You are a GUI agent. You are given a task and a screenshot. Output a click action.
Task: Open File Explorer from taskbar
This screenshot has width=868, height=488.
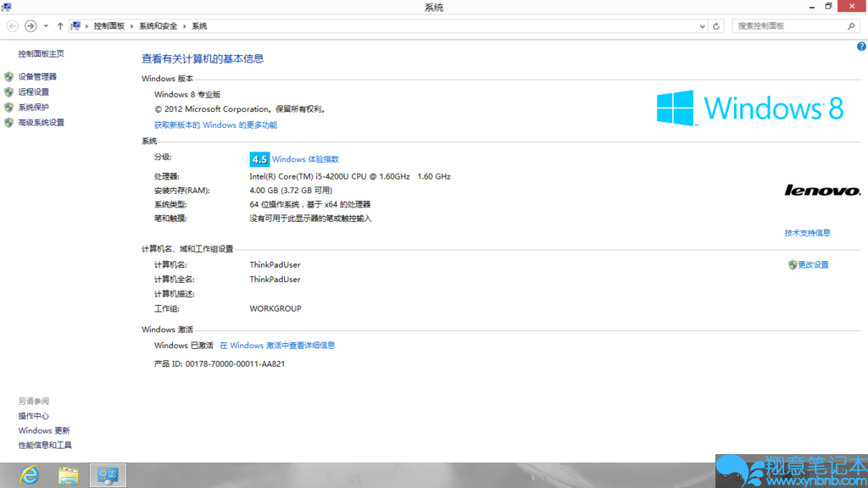(68, 476)
